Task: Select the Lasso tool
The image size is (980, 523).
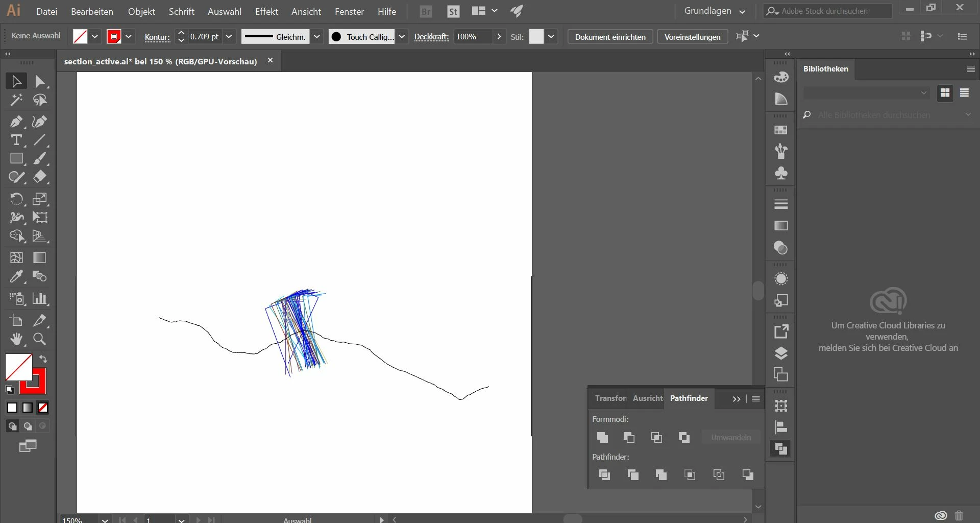Action: [40, 100]
